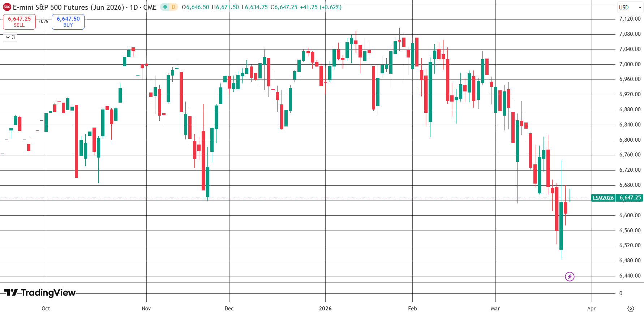Open the USD currency dropdown
644x314 pixels.
[x=630, y=7]
